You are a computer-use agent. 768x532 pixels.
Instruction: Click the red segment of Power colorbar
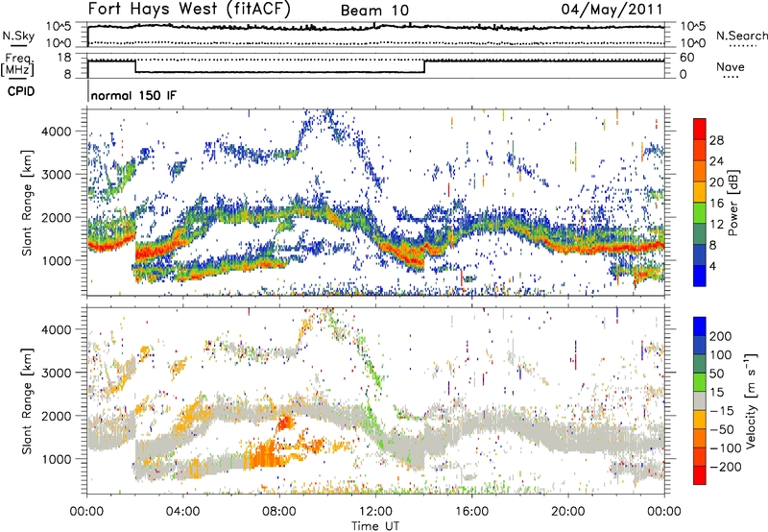point(700,129)
